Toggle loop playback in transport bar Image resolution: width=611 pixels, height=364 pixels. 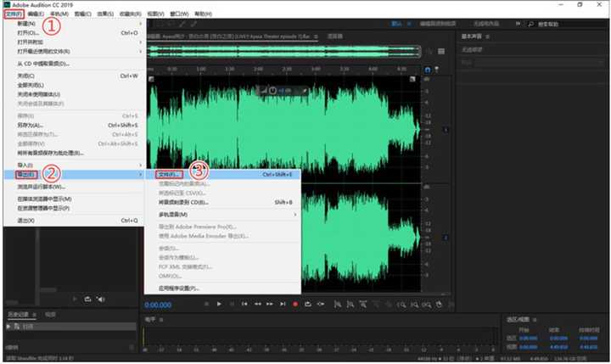point(308,304)
